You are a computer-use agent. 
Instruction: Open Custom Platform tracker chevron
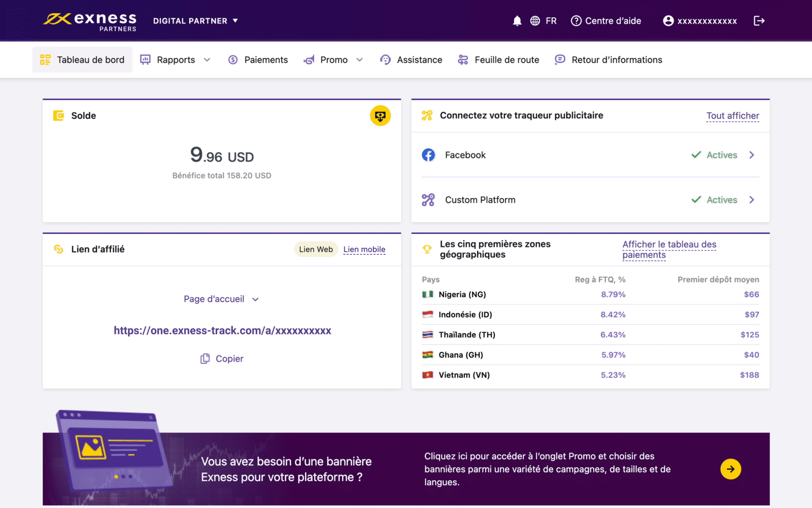pyautogui.click(x=752, y=200)
